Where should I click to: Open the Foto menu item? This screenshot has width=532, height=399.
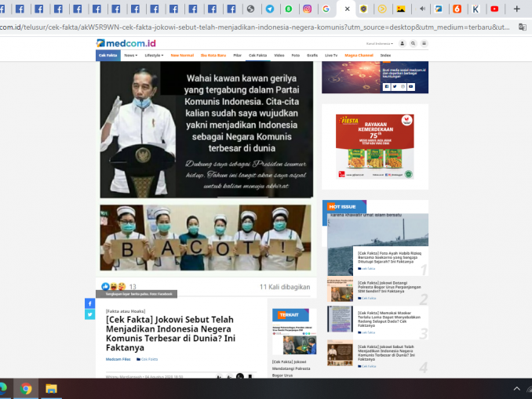coord(296,55)
